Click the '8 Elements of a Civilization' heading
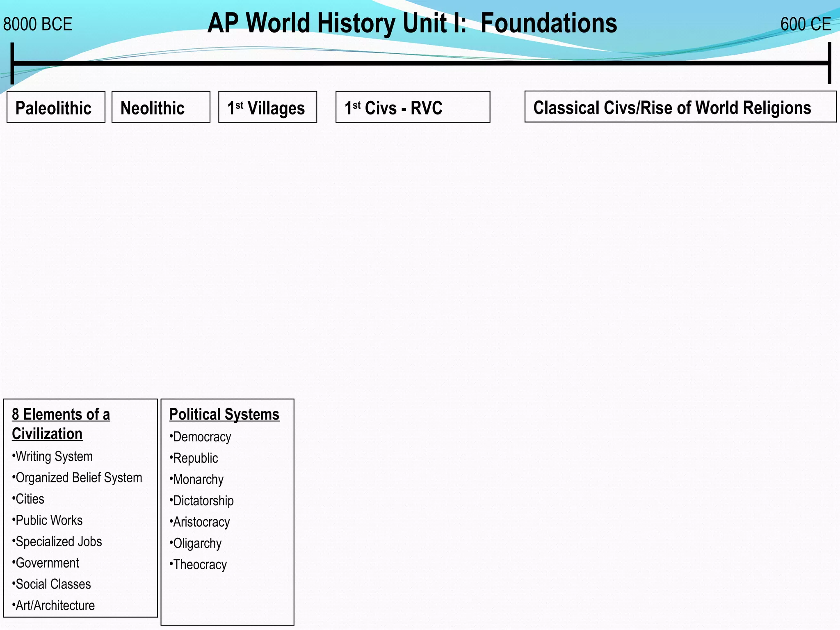The width and height of the screenshot is (840, 630). click(61, 424)
